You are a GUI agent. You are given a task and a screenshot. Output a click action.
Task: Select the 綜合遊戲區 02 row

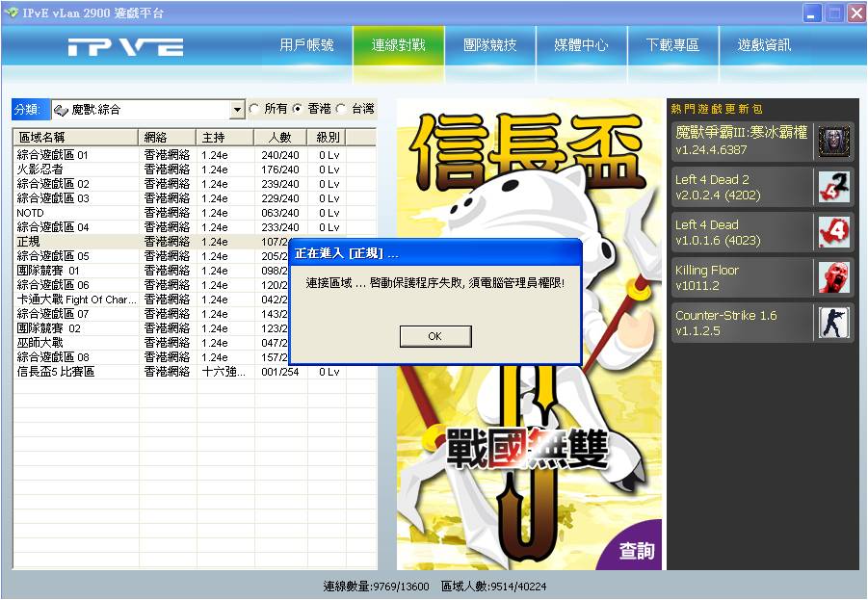pos(195,184)
